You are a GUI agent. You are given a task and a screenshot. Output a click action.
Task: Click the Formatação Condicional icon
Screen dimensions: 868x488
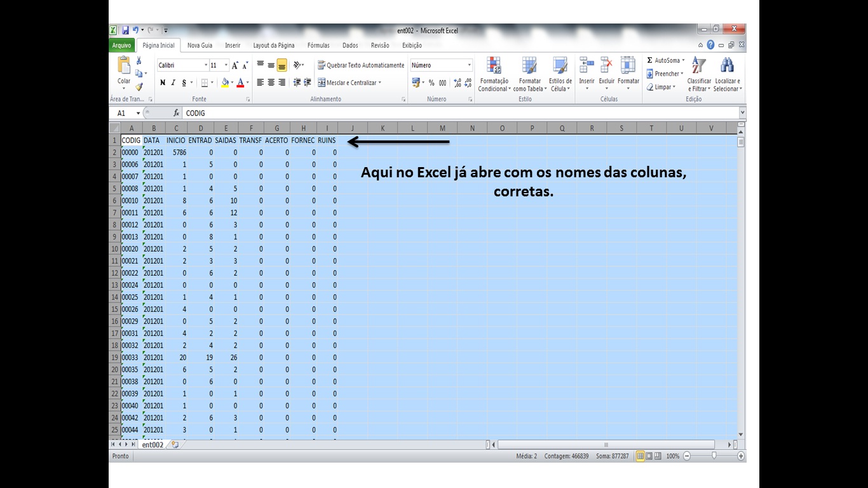click(494, 65)
